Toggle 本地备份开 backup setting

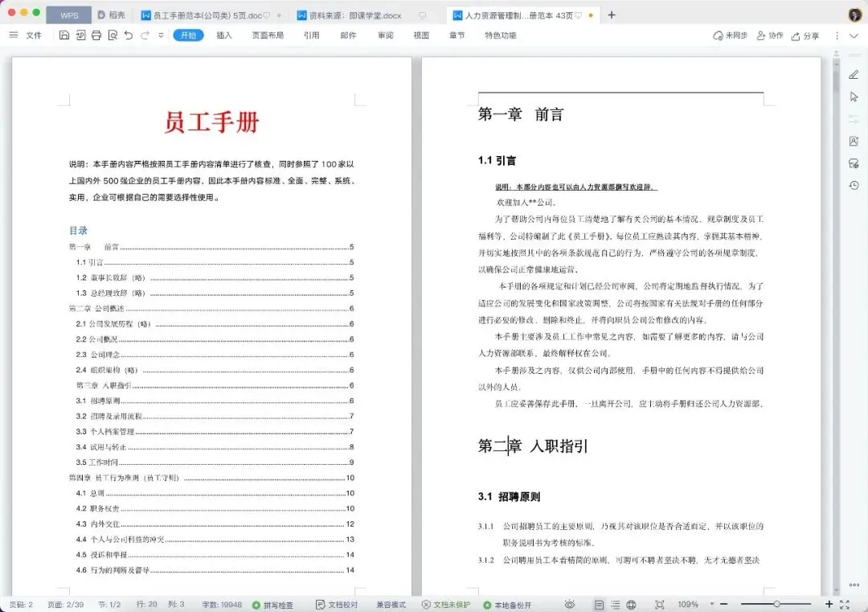pos(508,605)
